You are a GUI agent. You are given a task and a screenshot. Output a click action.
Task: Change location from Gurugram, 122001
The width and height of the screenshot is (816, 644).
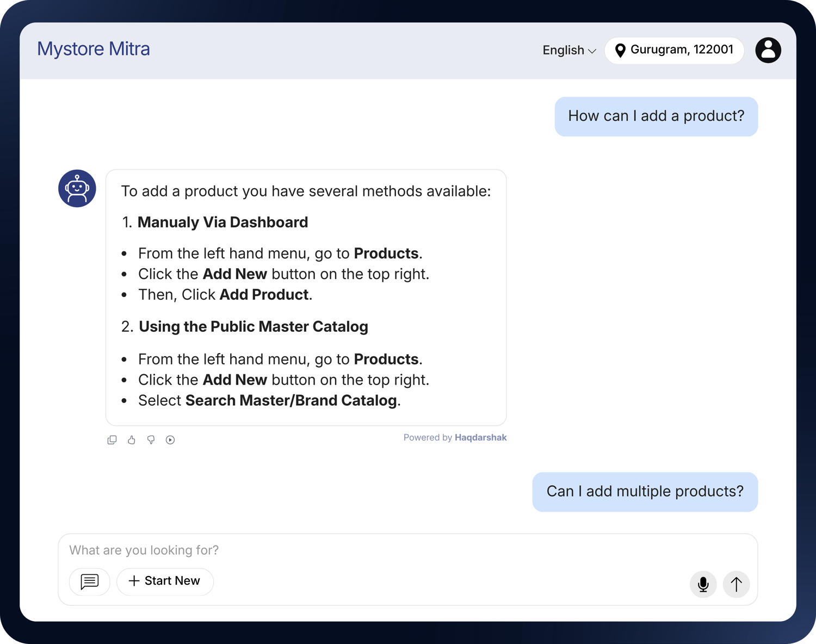pyautogui.click(x=683, y=50)
